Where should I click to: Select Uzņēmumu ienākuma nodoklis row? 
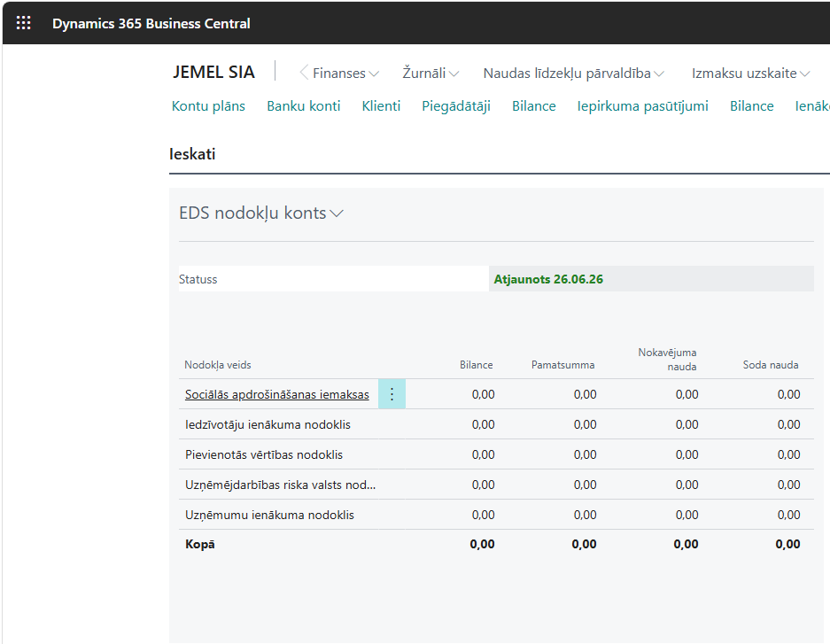[496, 515]
